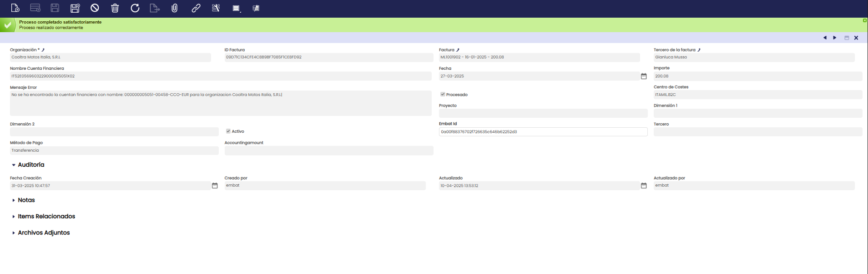
Task: Delete the record using the trash icon
Action: click(x=115, y=8)
